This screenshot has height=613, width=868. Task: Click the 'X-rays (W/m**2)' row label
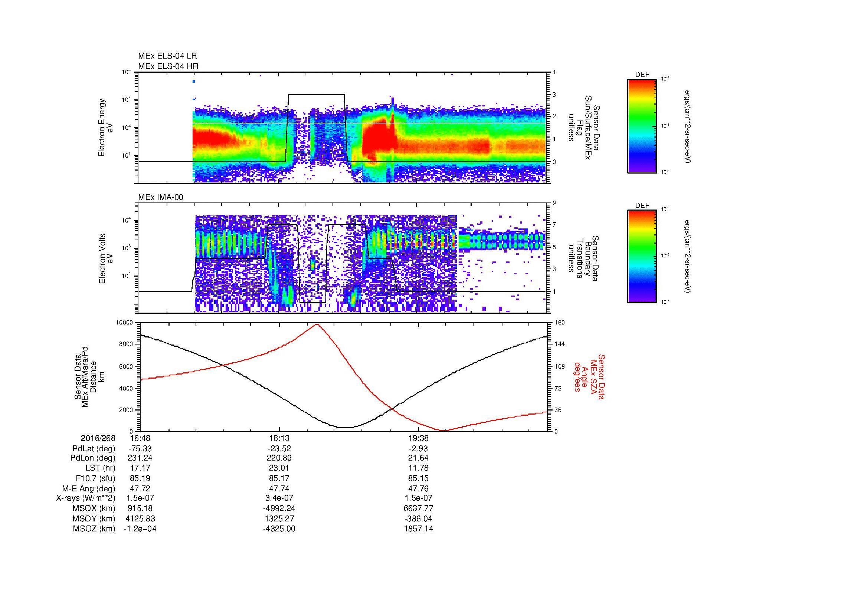(x=86, y=498)
